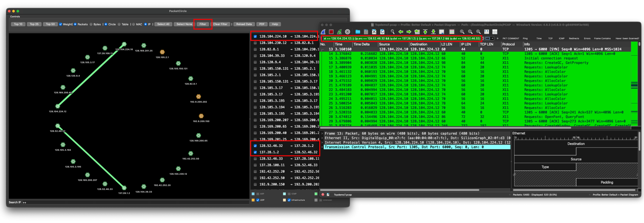644x223 pixels.
Task: Expand the Frame 13 details row
Action: pos(322,133)
